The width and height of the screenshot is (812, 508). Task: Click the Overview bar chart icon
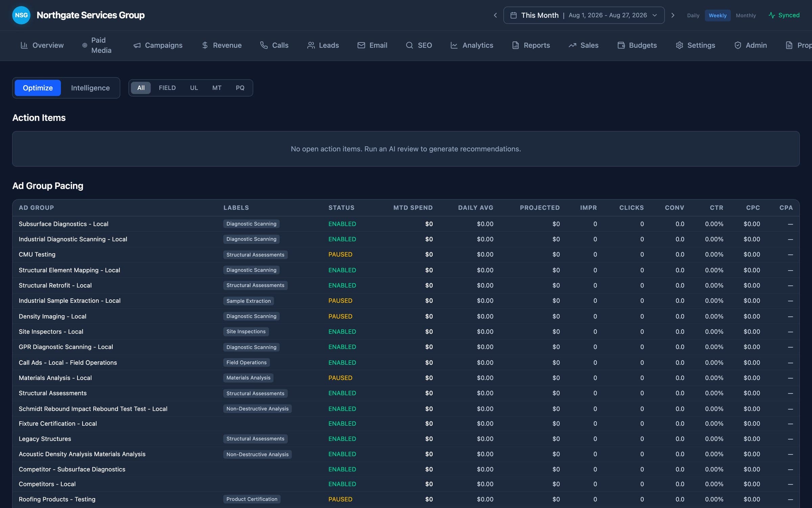[24, 45]
